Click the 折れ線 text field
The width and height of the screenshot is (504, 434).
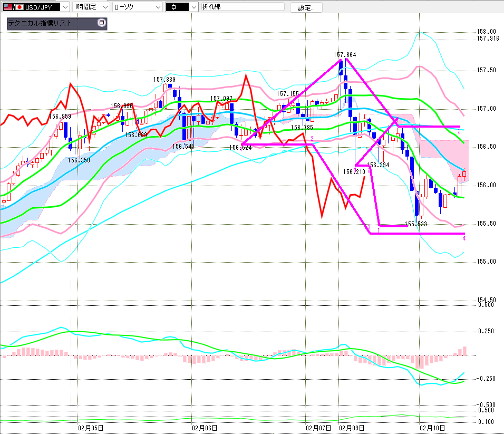[x=243, y=7]
